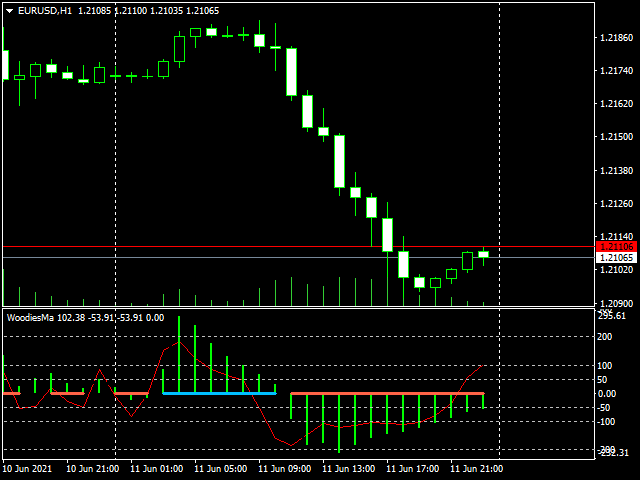Click the 1.21380 price scale value
640x480 pixels.
(616, 171)
